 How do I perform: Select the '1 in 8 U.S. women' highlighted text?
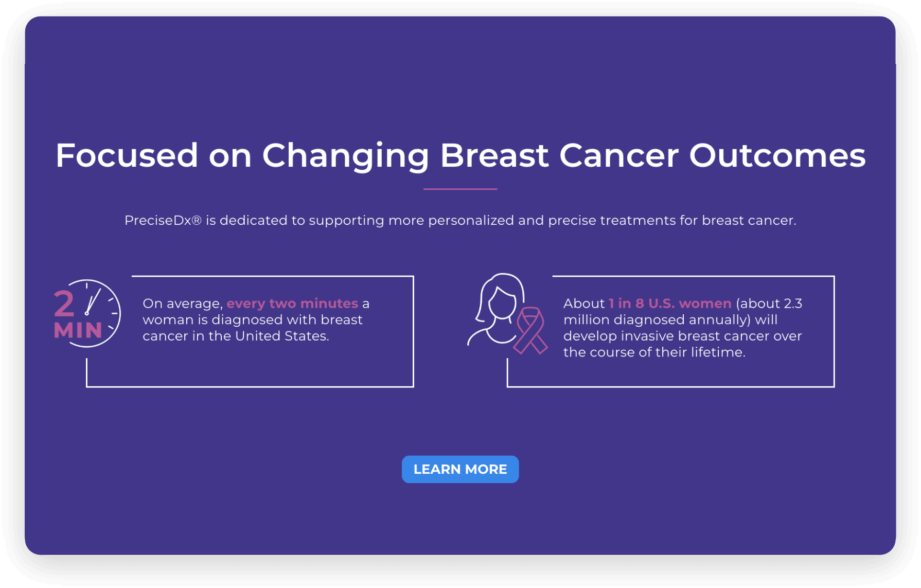click(x=670, y=304)
